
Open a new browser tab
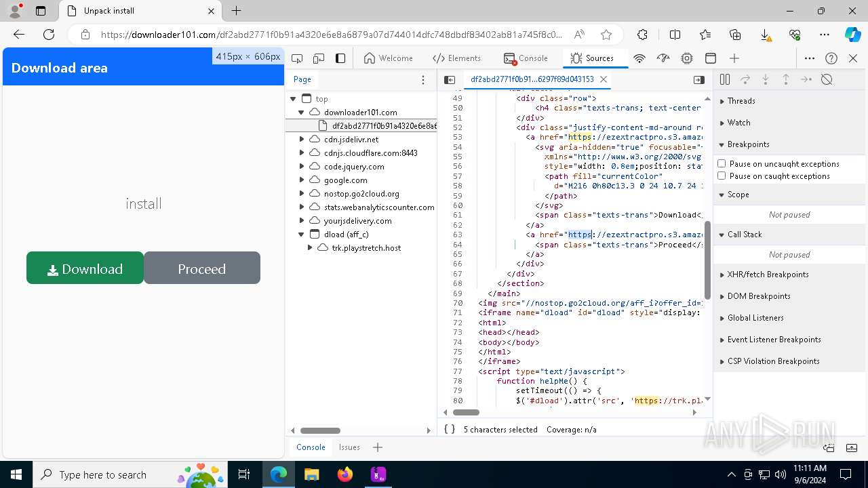click(x=236, y=11)
